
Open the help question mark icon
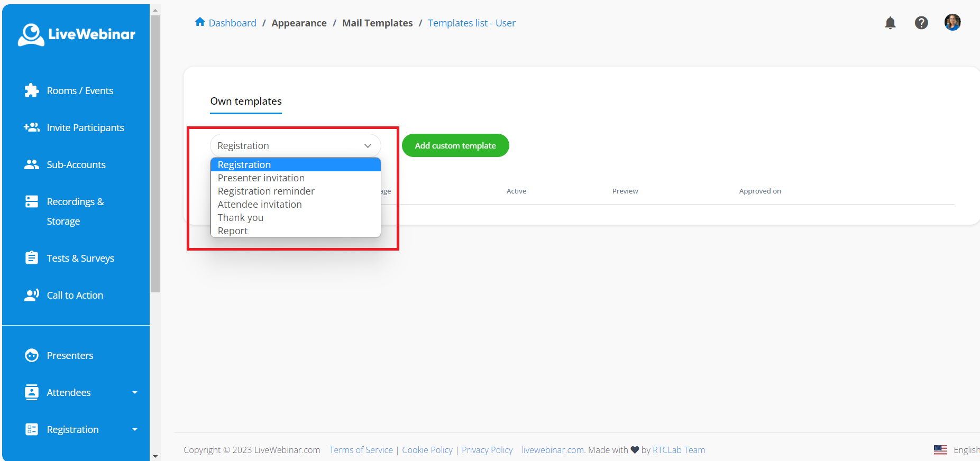[x=921, y=23]
